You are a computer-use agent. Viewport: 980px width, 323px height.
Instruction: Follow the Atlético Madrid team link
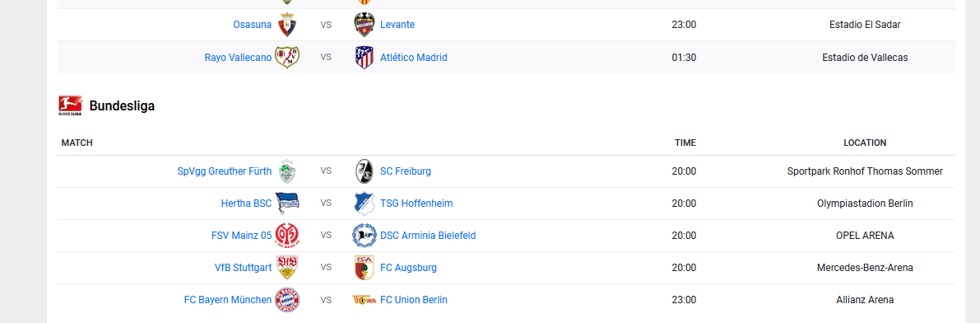pos(414,58)
